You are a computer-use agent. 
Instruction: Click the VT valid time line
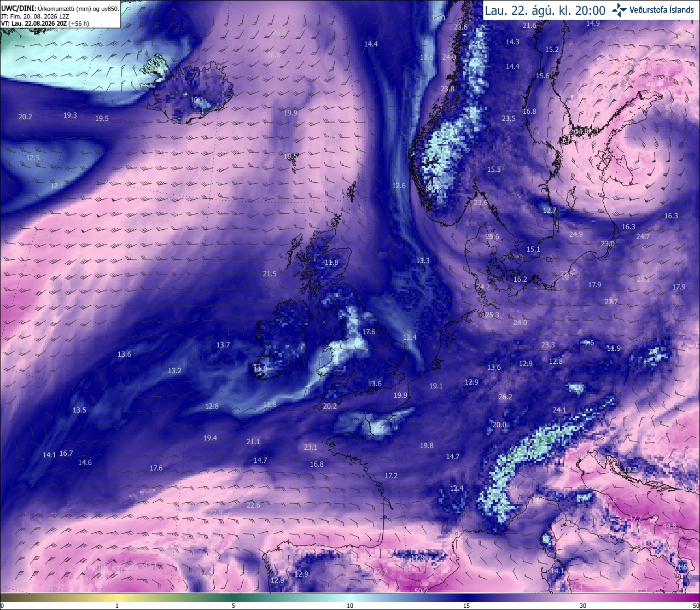tap(45, 24)
